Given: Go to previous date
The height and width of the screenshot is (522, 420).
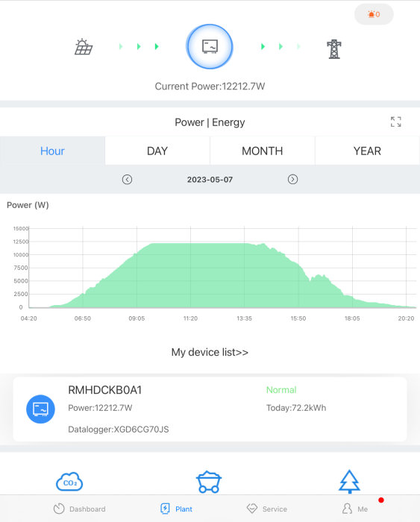Looking at the screenshot, I should (127, 180).
